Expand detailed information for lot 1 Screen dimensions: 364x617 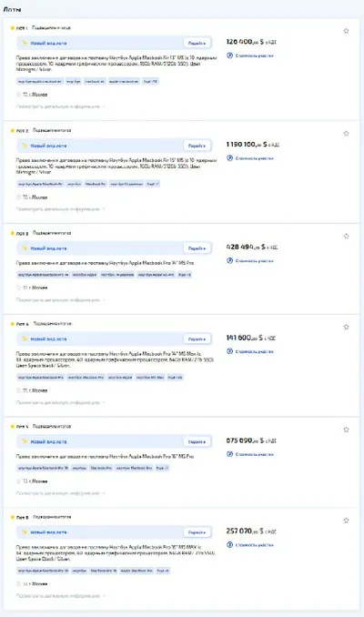coord(60,106)
